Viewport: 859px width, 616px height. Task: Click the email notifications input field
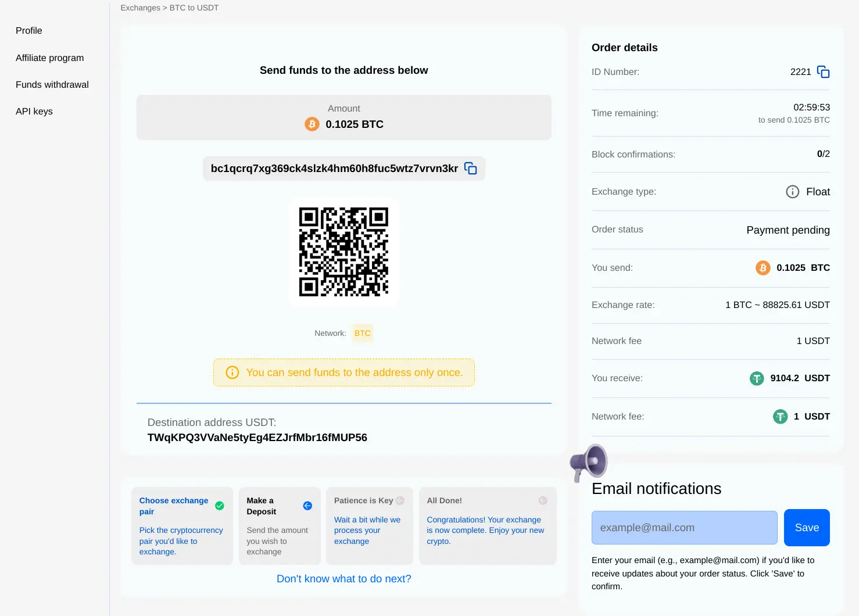point(685,528)
